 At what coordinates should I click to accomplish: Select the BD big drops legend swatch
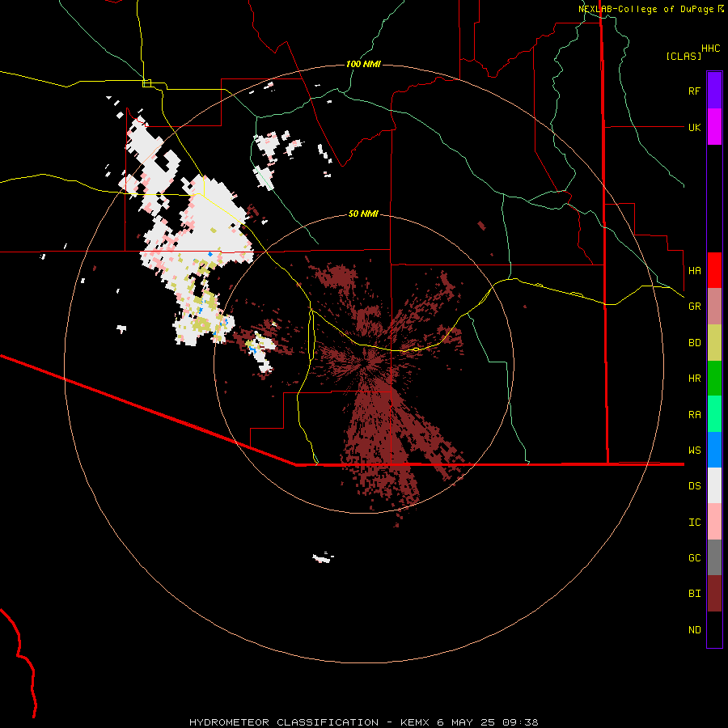click(x=714, y=343)
